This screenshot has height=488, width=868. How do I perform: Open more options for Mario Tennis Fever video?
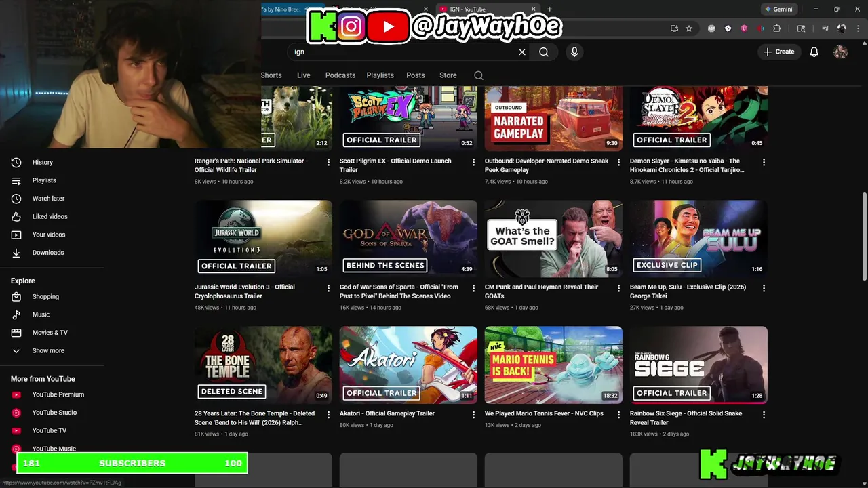tap(618, 415)
